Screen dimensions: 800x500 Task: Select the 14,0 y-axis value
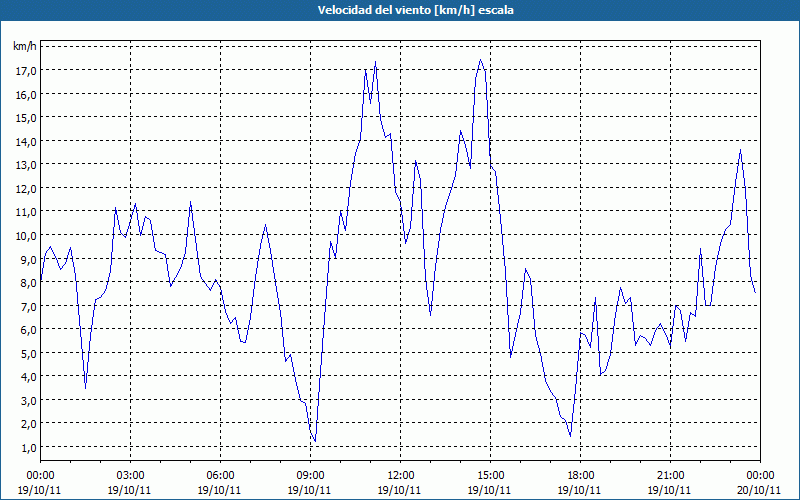click(x=26, y=141)
